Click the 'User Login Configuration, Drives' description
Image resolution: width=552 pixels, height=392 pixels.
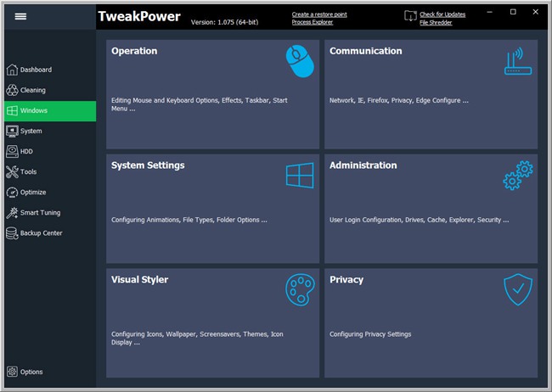(x=419, y=220)
